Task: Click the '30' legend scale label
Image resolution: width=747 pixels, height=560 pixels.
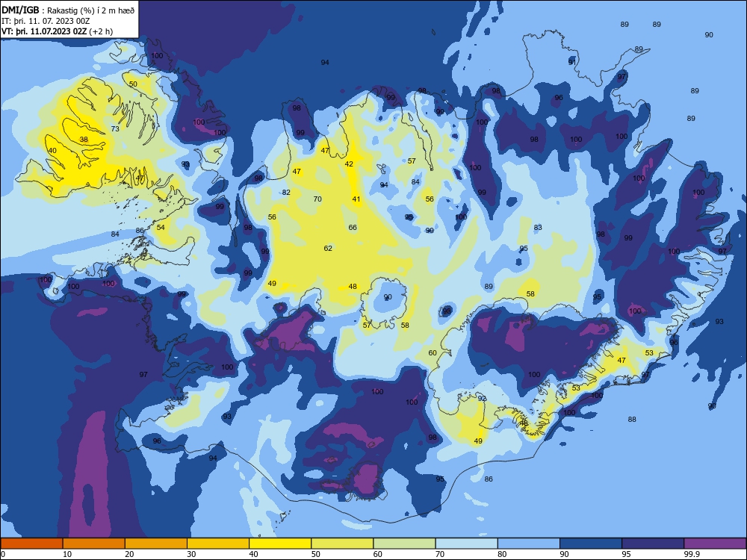Action: [x=191, y=554]
